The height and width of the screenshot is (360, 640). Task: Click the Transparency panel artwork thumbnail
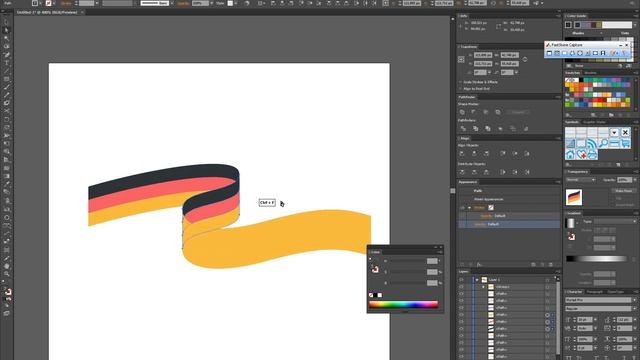coord(574,197)
